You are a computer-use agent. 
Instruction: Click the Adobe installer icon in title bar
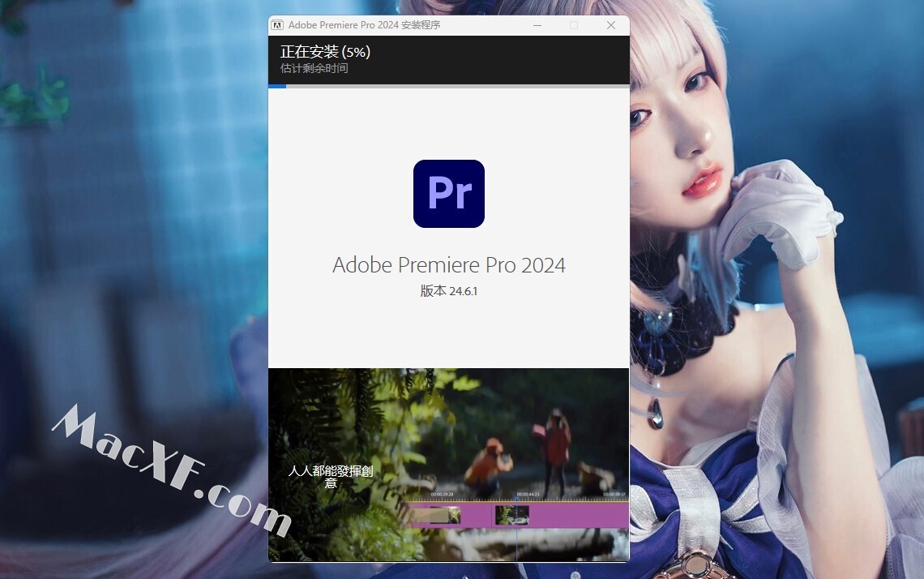(277, 25)
